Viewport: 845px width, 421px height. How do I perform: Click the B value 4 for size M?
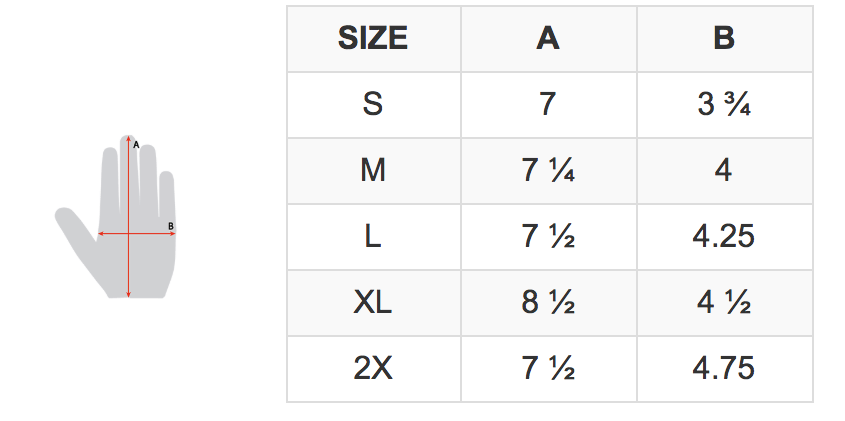(x=724, y=171)
